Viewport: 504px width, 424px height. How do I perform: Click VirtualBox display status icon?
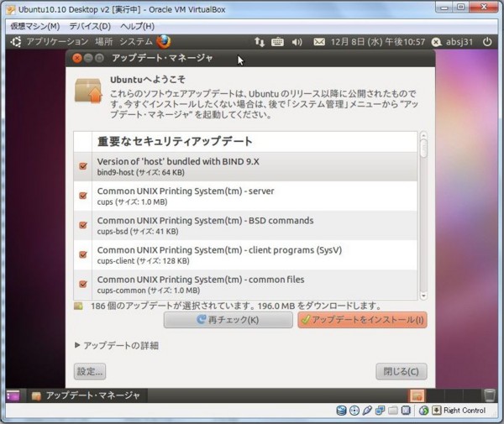click(406, 411)
